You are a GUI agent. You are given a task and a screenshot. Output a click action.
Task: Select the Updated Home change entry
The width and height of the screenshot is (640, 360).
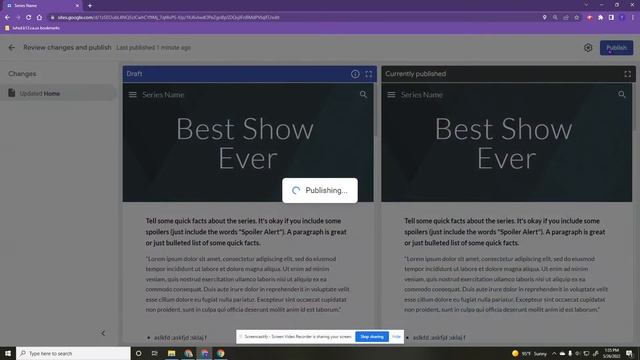click(x=58, y=93)
